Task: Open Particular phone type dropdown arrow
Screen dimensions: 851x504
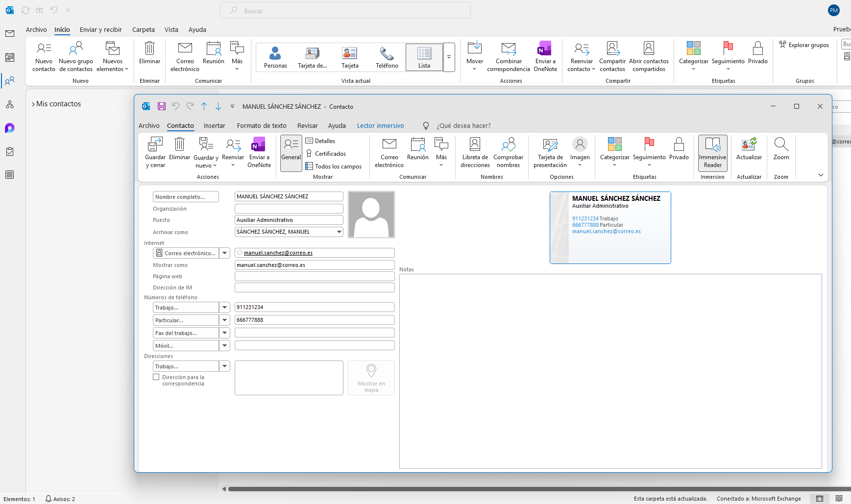Action: tap(224, 320)
